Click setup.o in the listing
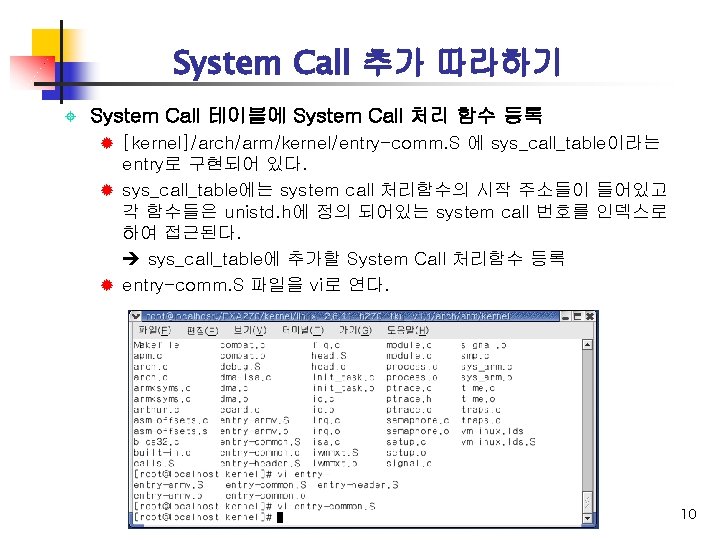 pyautogui.click(x=406, y=453)
